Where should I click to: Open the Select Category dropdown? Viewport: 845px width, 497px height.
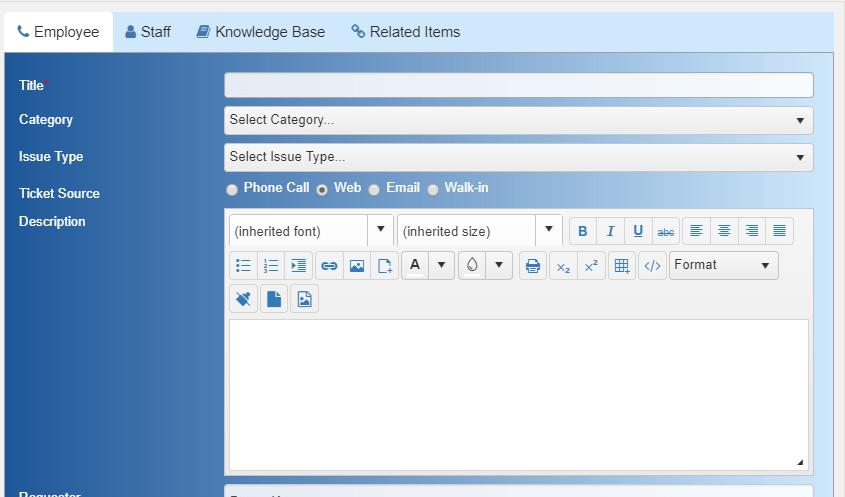518,120
